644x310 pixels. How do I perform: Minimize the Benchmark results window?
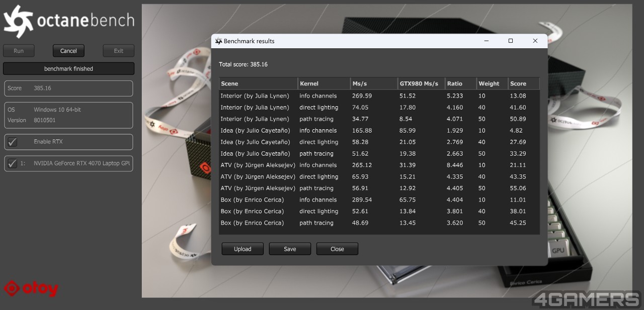487,41
